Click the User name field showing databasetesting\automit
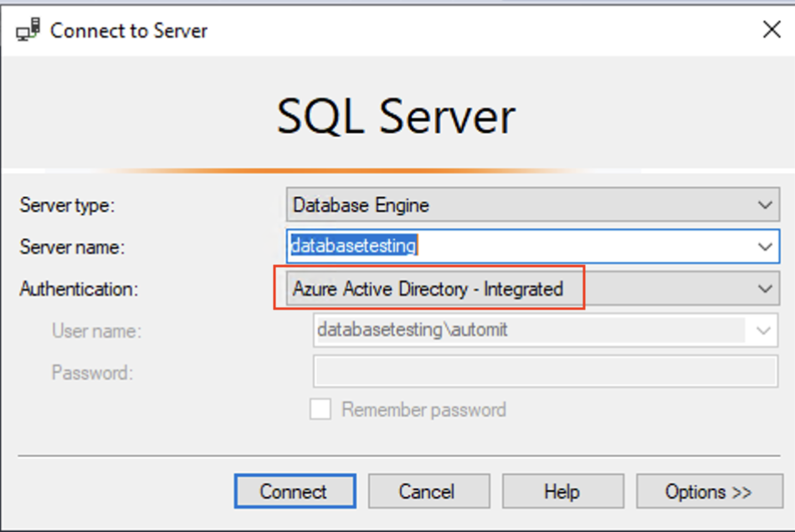 (x=529, y=330)
